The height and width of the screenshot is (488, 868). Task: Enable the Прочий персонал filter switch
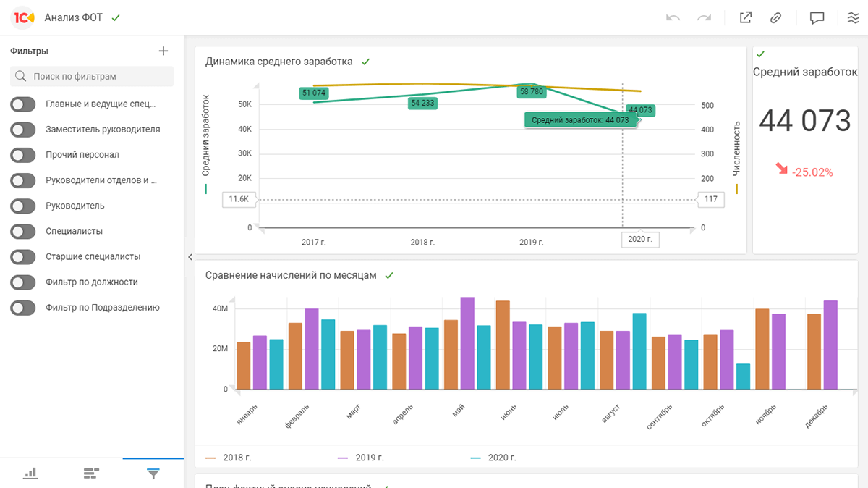23,155
